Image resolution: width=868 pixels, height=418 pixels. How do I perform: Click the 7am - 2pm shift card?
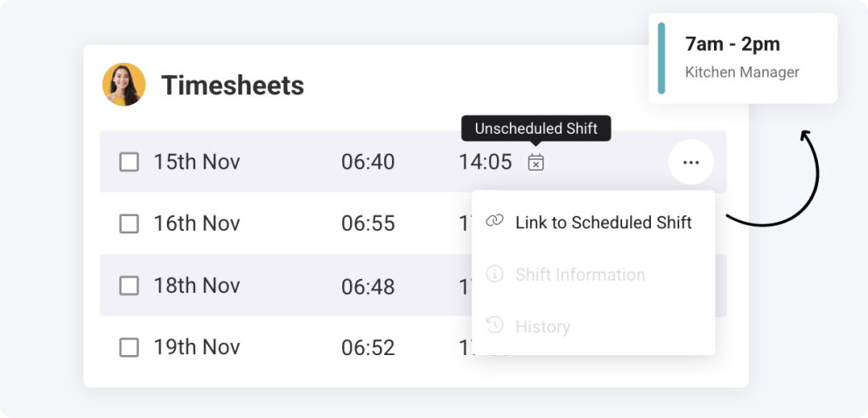743,58
